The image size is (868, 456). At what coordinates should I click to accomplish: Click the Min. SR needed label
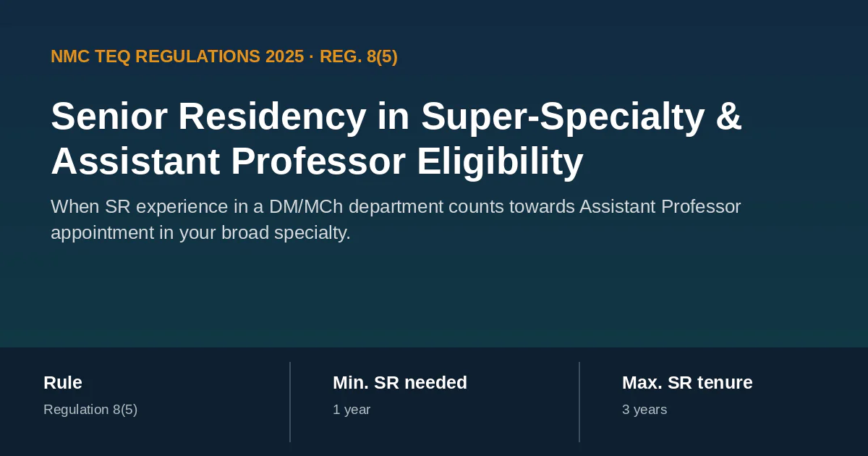[400, 382]
